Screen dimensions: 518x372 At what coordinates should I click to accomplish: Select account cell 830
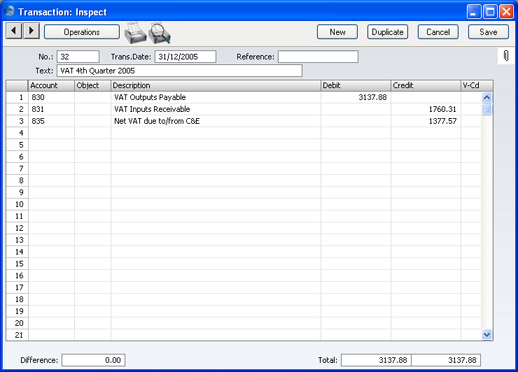(51, 97)
